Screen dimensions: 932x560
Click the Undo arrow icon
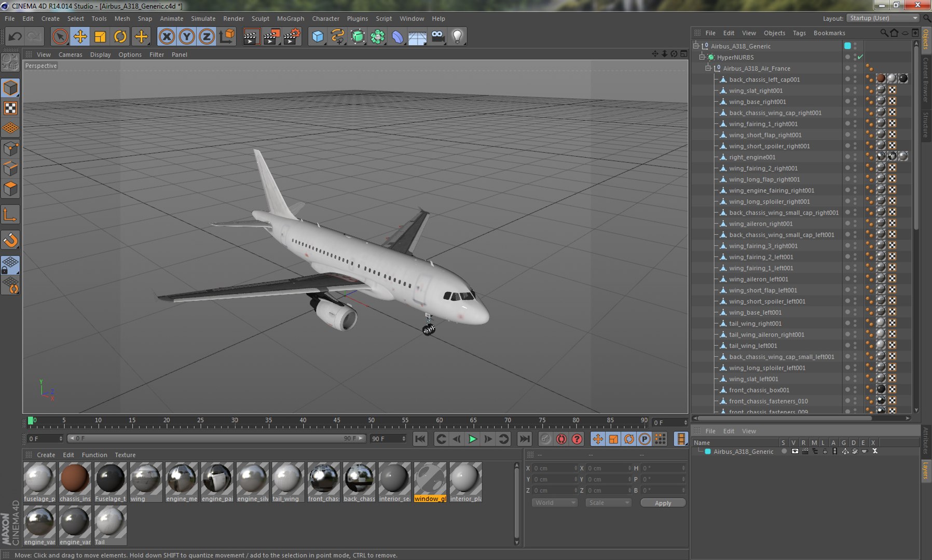pos(15,36)
